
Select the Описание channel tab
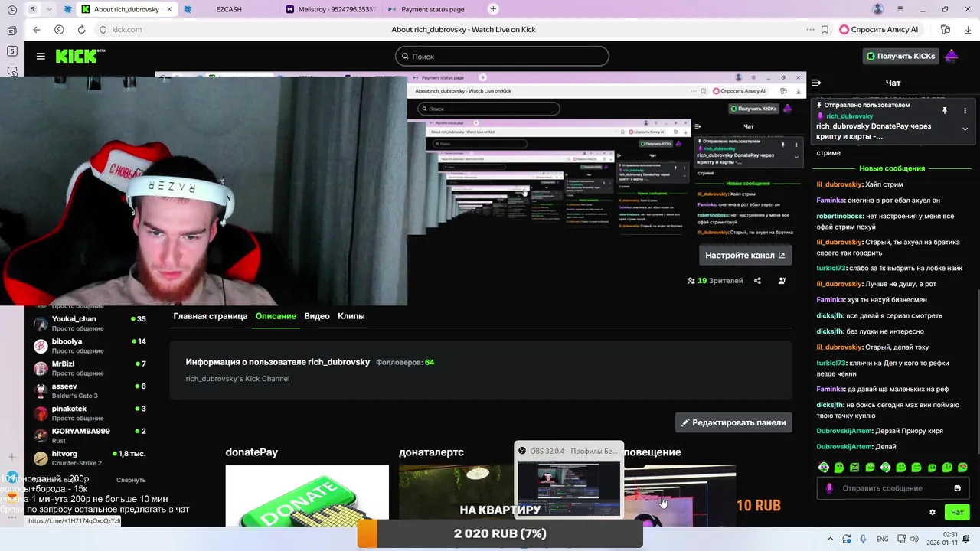point(276,316)
